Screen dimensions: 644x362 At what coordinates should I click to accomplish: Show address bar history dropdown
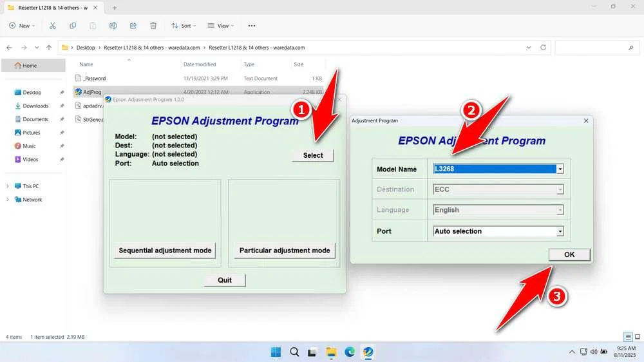click(529, 48)
